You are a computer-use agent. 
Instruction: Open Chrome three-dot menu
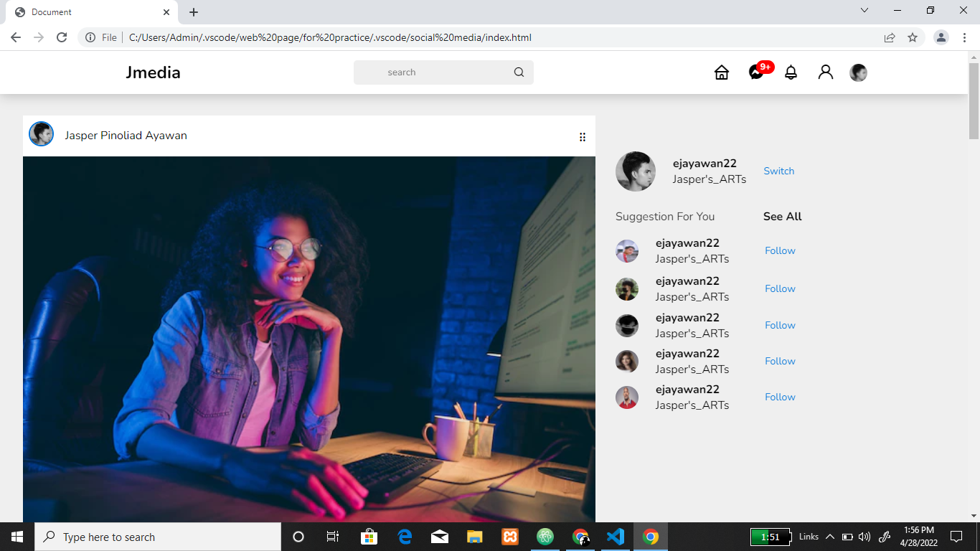tap(964, 37)
